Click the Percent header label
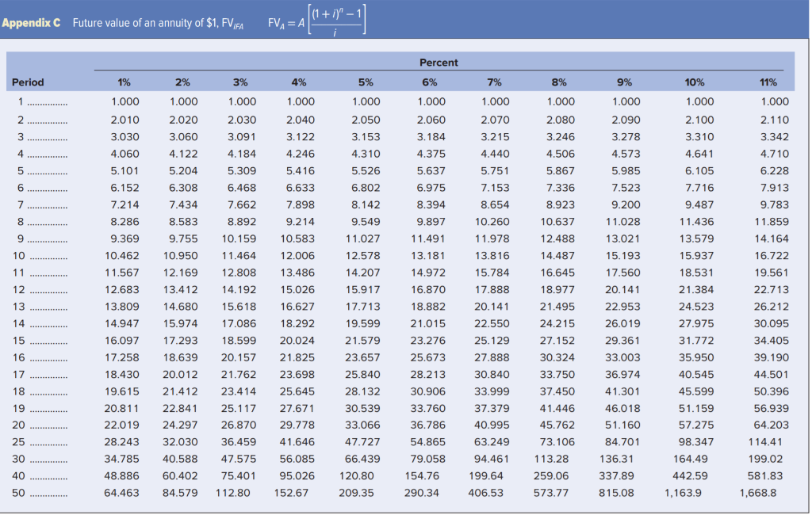This screenshot has width=812, height=515. tap(439, 63)
